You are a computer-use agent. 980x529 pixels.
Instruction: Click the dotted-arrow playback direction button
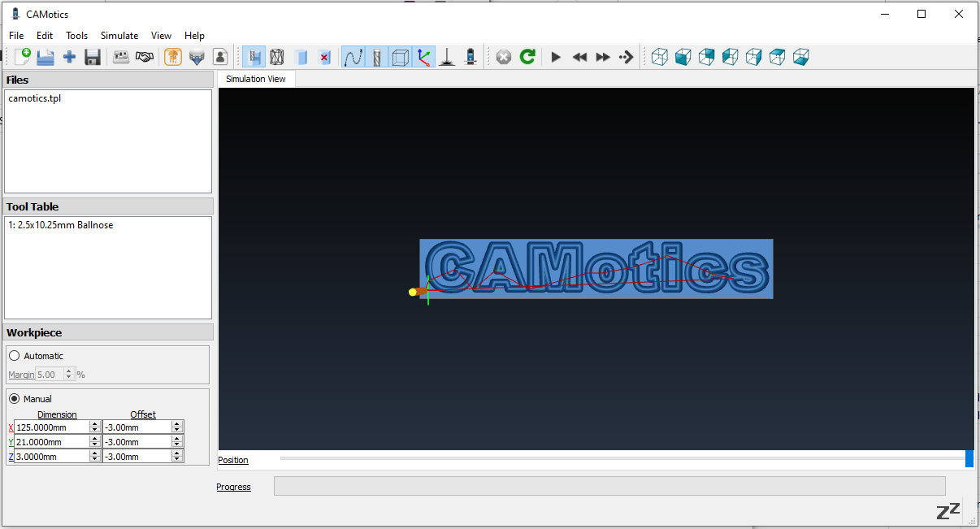click(627, 57)
